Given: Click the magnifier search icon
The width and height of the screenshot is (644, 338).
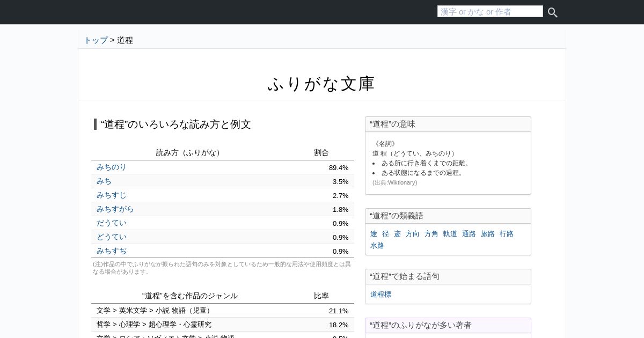Looking at the screenshot, I should (552, 12).
